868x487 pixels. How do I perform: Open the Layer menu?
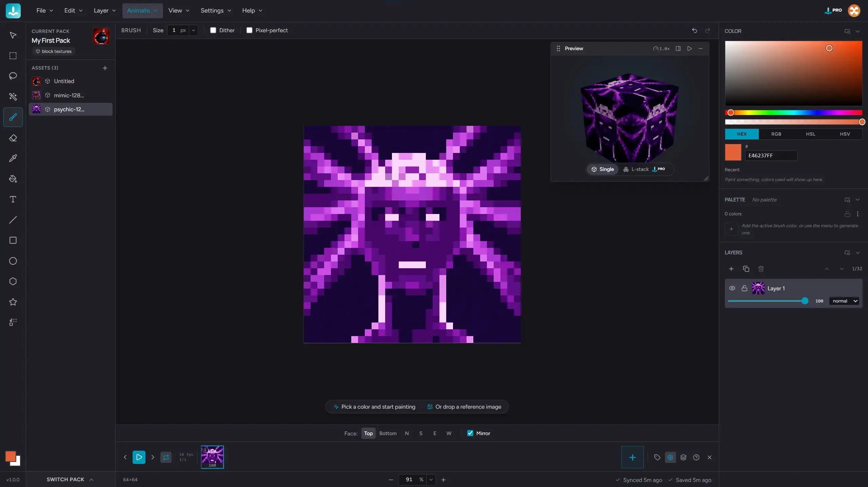coord(104,11)
